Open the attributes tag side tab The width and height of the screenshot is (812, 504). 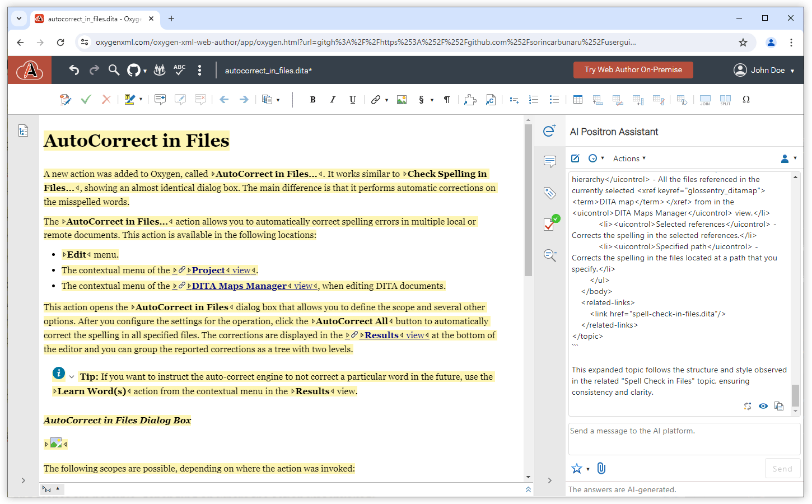(x=550, y=193)
